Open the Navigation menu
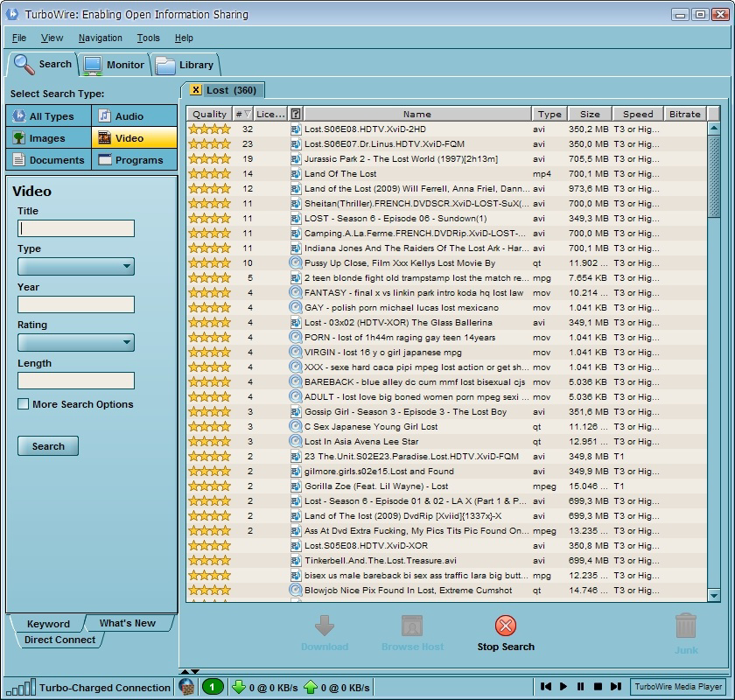The width and height of the screenshot is (735, 700). pyautogui.click(x=101, y=38)
